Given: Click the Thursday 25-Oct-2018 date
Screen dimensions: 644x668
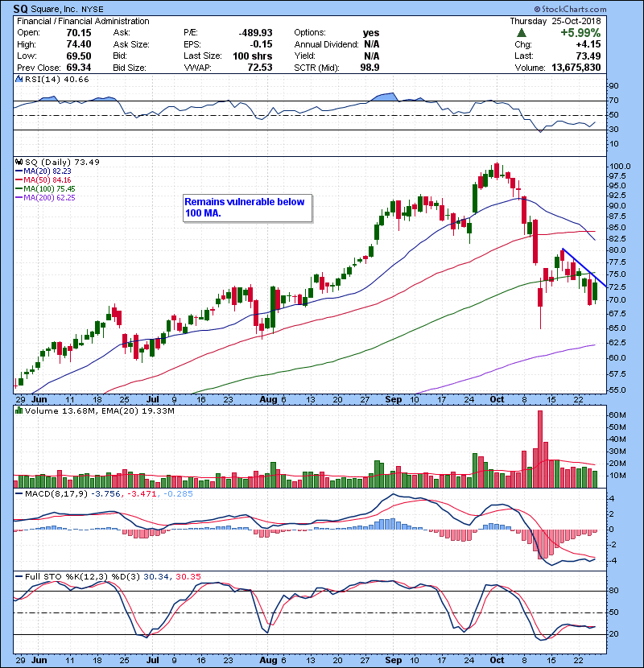Looking at the screenshot, I should tap(555, 21).
